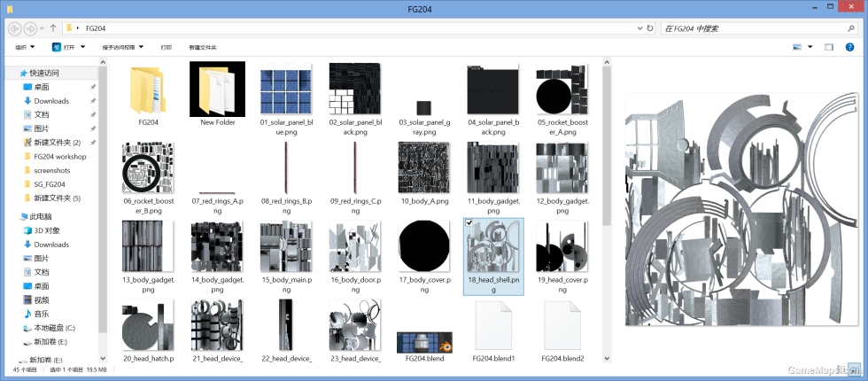This screenshot has height=381, width=868.
Task: Refresh the FG204 folder view
Action: click(650, 28)
